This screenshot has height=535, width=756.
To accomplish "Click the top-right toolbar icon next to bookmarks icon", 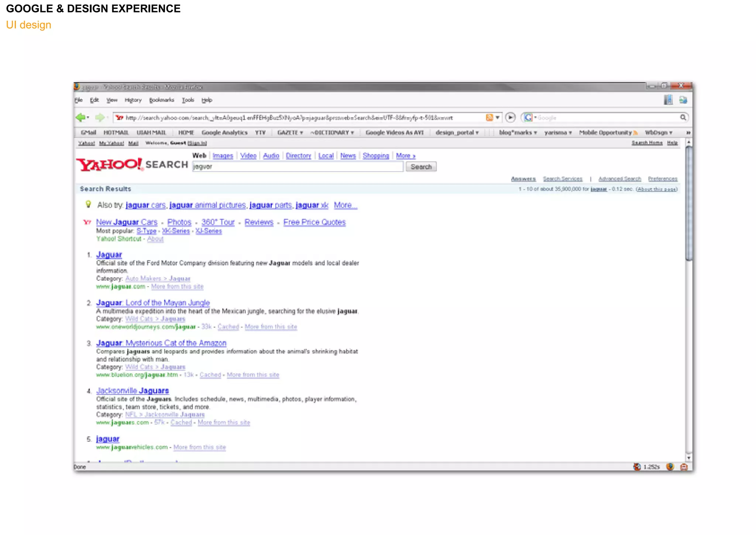I will click(x=683, y=100).
